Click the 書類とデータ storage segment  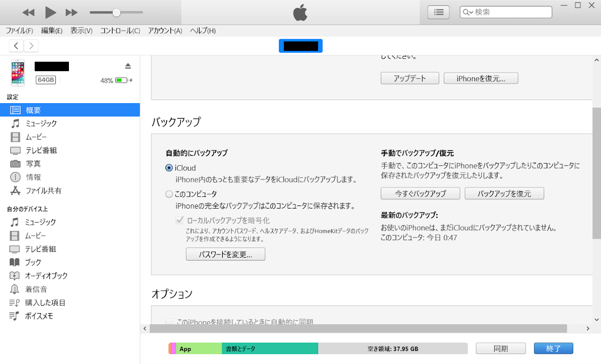(x=270, y=349)
